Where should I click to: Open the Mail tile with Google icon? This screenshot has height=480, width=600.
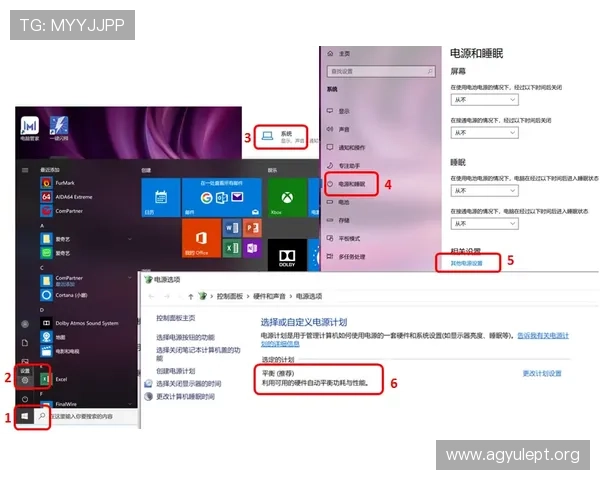point(222,198)
